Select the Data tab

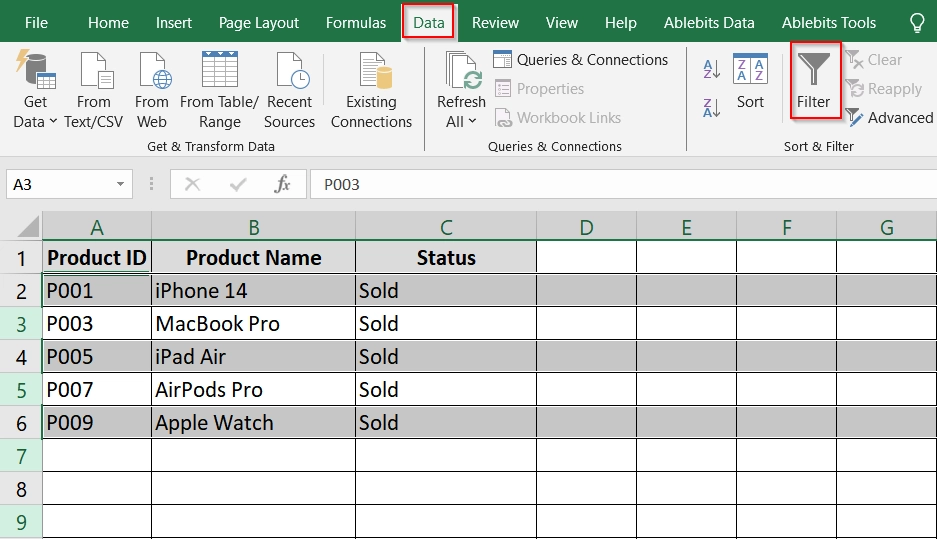(428, 23)
